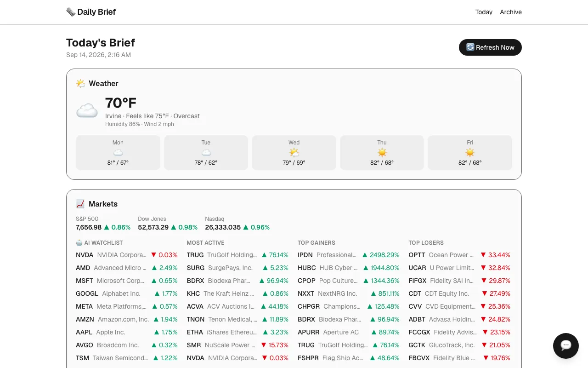Image resolution: width=588 pixels, height=368 pixels.
Task: Select the AVGO Broadcom Inc. row
Action: click(x=127, y=345)
